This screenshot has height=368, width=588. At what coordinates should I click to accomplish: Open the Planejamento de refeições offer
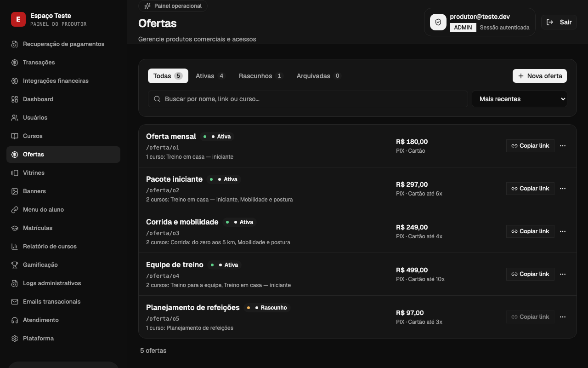193,308
